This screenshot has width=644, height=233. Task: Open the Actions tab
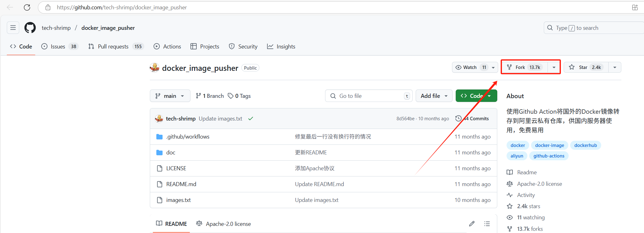168,47
